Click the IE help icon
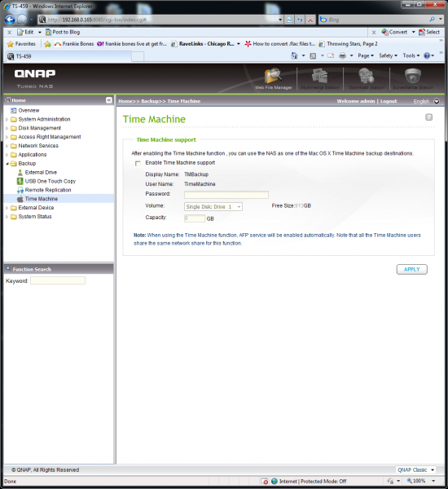Image resolution: width=448 pixels, height=489 pixels. pos(427,55)
